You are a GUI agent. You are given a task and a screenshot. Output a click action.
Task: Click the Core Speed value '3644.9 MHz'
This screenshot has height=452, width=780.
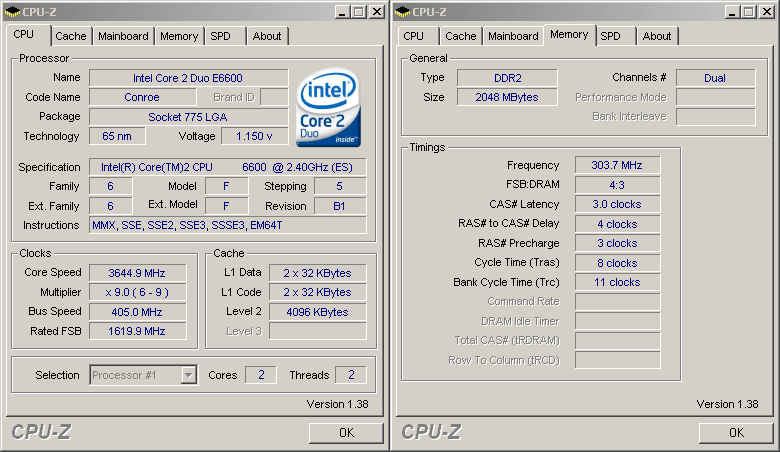(137, 273)
